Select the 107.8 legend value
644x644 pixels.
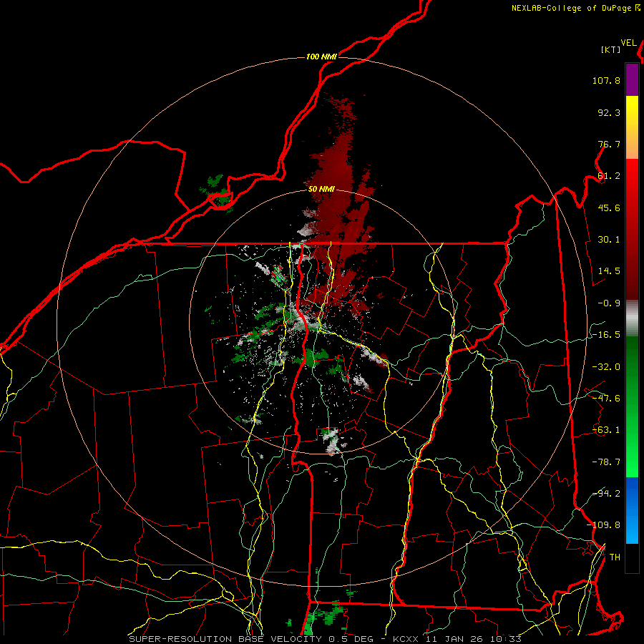[x=606, y=80]
